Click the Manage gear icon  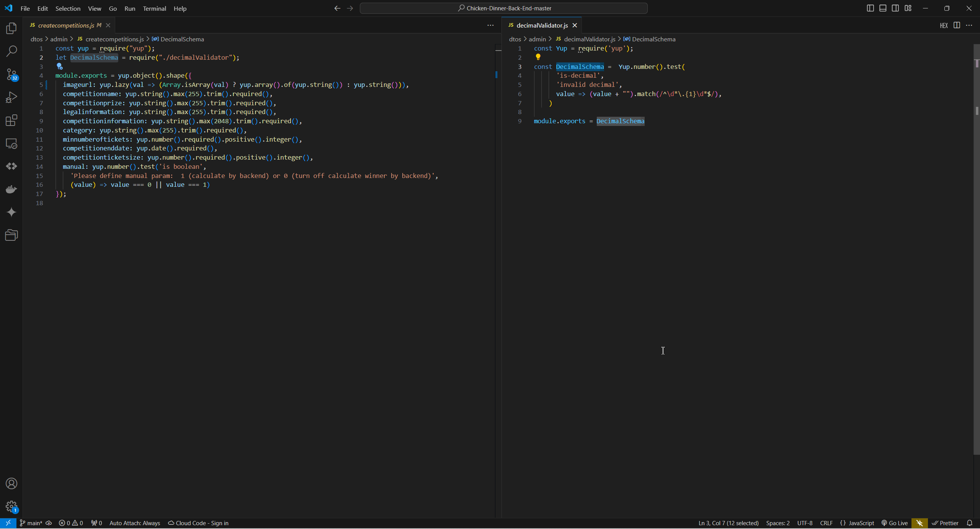(x=11, y=506)
